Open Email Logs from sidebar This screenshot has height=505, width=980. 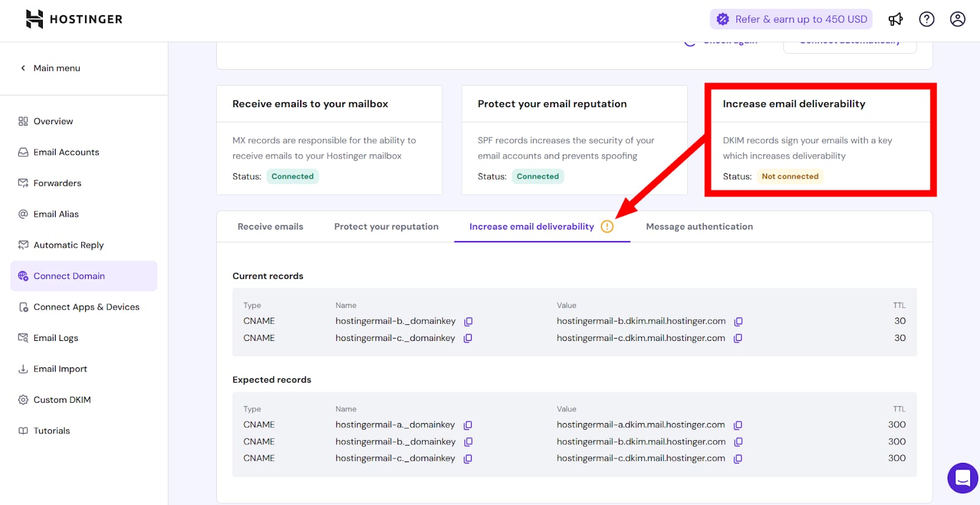click(56, 338)
